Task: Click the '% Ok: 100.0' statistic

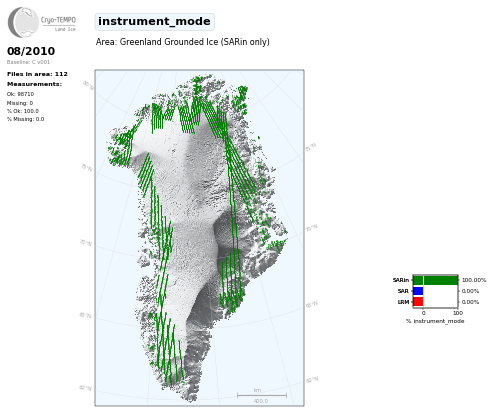Action: pyautogui.click(x=23, y=111)
